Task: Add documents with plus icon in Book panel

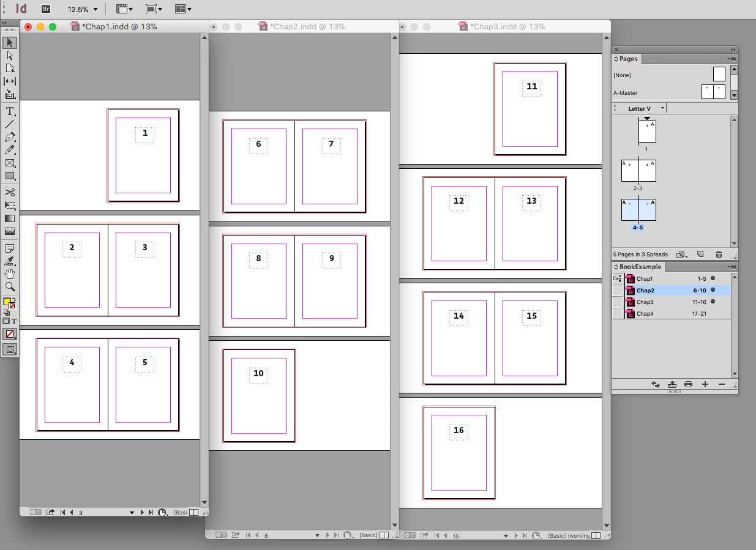Action: point(705,384)
